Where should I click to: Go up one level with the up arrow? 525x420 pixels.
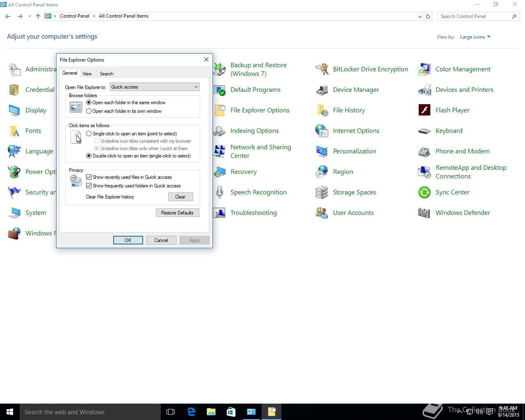click(38, 16)
